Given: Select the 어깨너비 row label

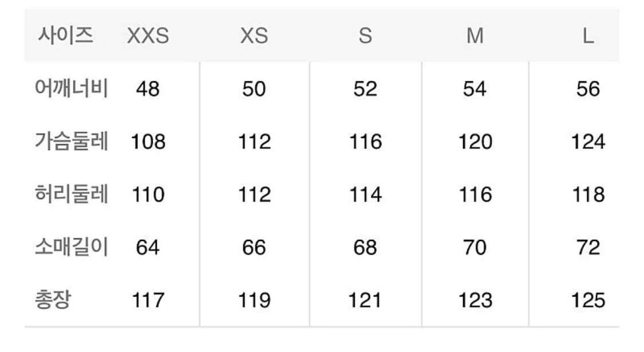Looking at the screenshot, I should click(71, 89).
